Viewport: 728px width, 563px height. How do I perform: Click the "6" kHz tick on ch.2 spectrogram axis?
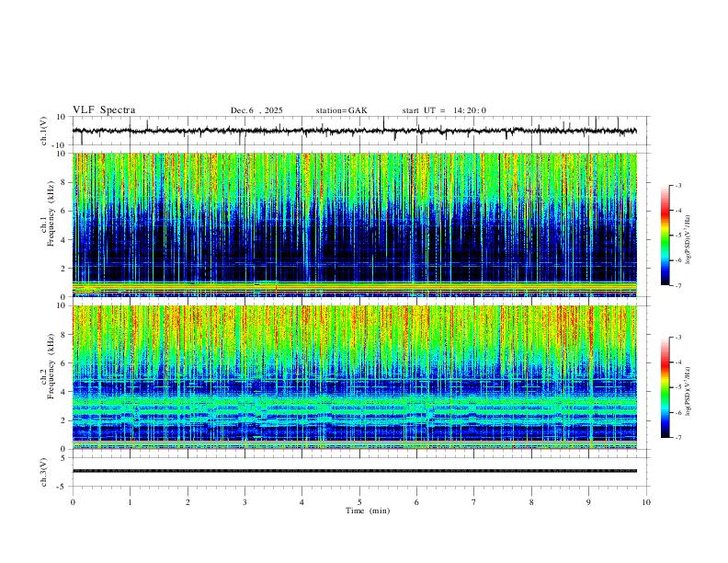(x=64, y=362)
